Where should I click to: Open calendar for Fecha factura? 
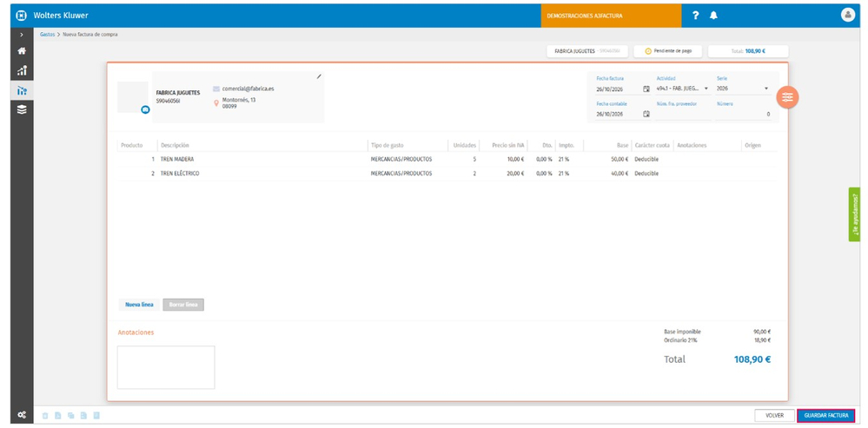pyautogui.click(x=646, y=89)
